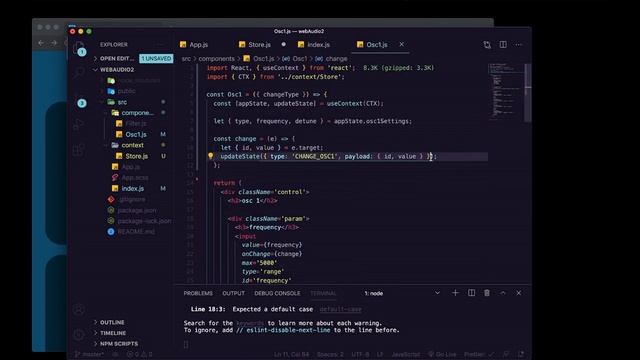Open the Source Control view with badge
640x360 pixels.
click(80, 100)
